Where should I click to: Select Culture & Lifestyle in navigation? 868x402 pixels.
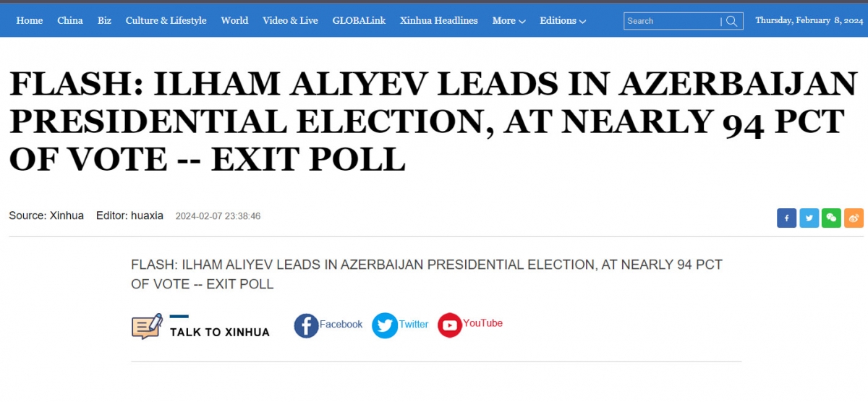pos(166,21)
